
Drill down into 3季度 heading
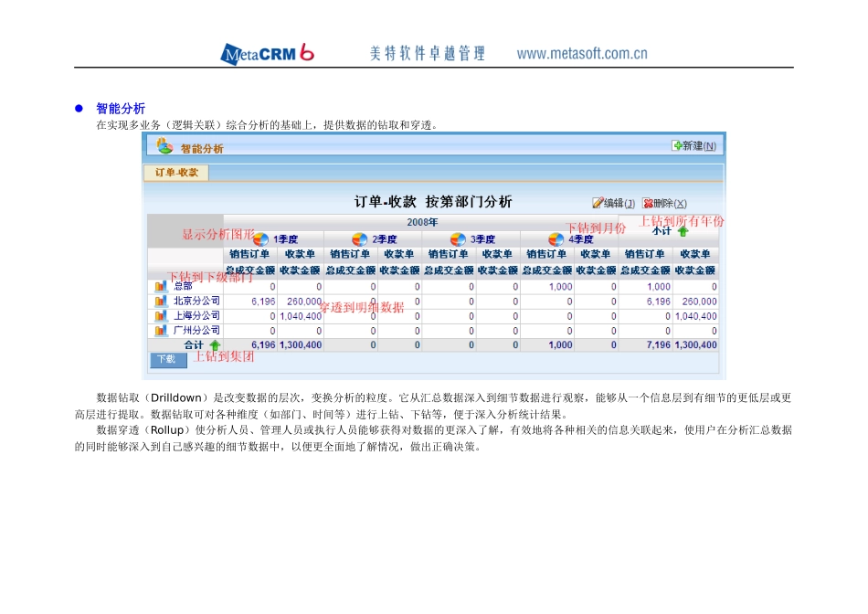coord(482,239)
